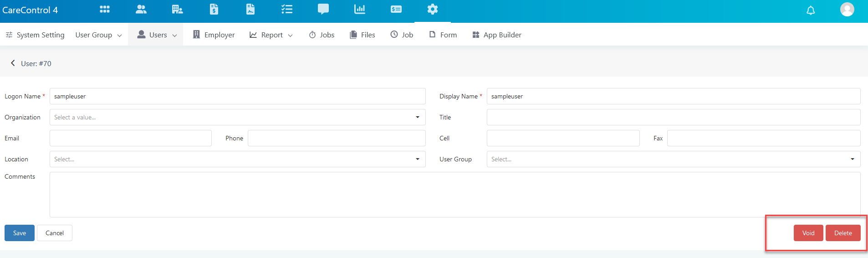Image resolution: width=868 pixels, height=258 pixels.
Task: Focus the Display Name field
Action: point(674,96)
